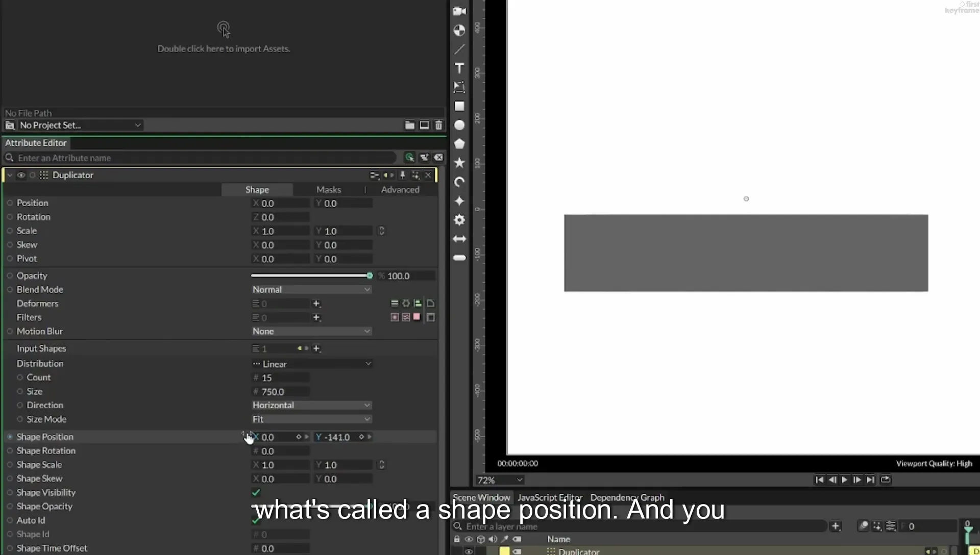This screenshot has height=555, width=980.
Task: Select the Arrow shape tool
Action: tap(459, 239)
